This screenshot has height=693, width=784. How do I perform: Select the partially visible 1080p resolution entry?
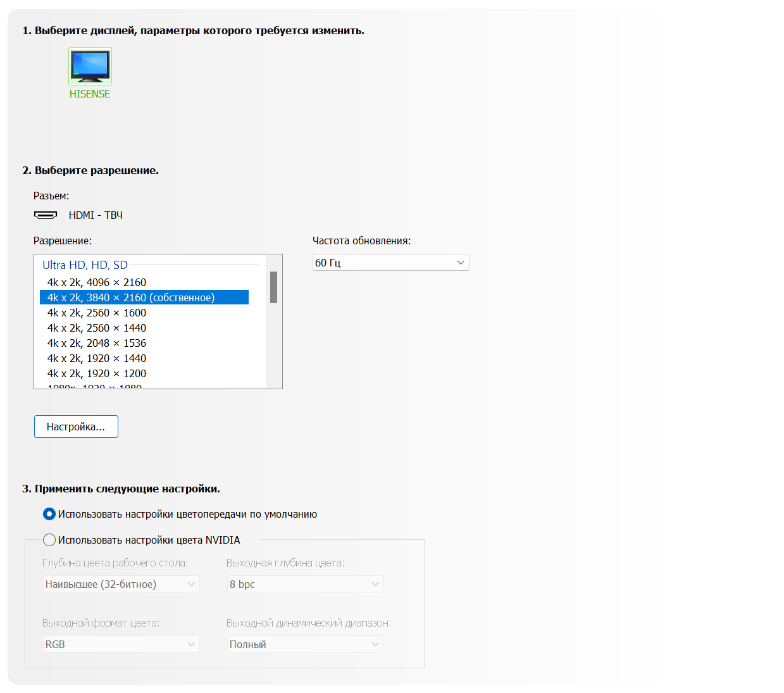point(95,386)
